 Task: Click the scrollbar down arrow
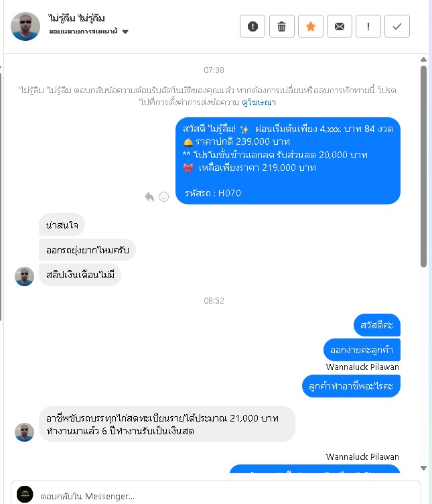[x=424, y=468]
